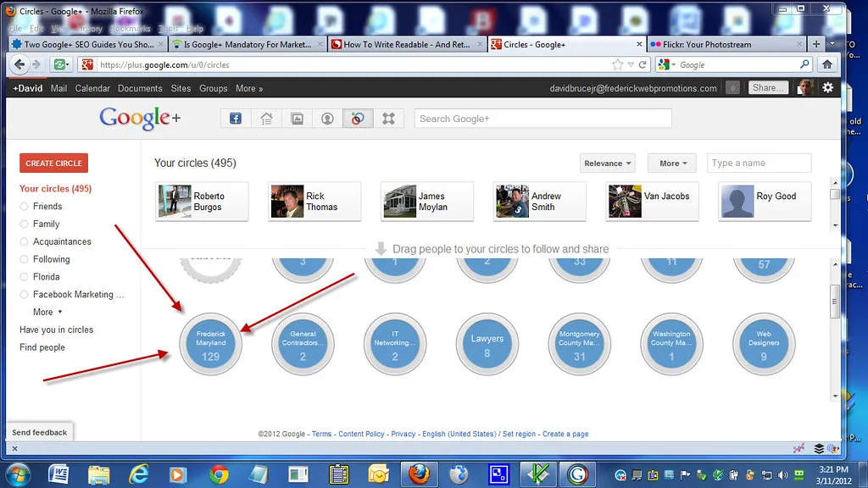The width and height of the screenshot is (868, 488).
Task: Open Internet Explorer from taskbar
Action: click(x=138, y=474)
